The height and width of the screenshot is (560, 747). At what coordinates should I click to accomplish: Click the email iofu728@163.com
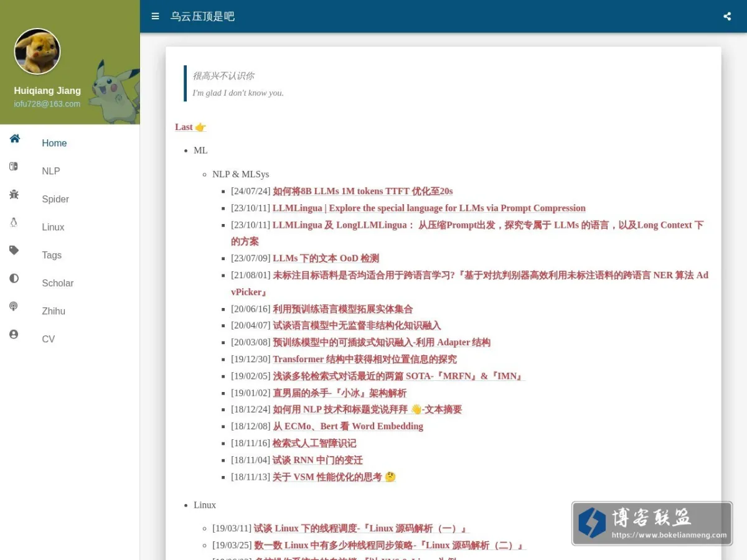click(x=47, y=104)
